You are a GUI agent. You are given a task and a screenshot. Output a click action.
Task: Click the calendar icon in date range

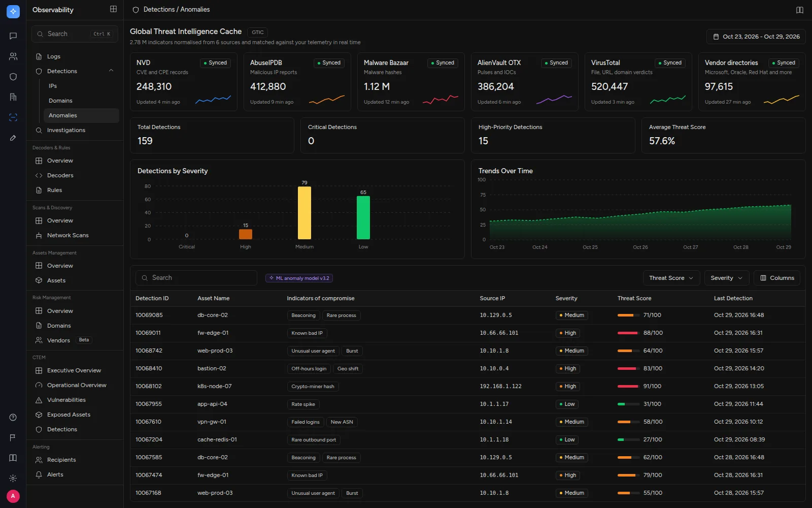(x=716, y=37)
